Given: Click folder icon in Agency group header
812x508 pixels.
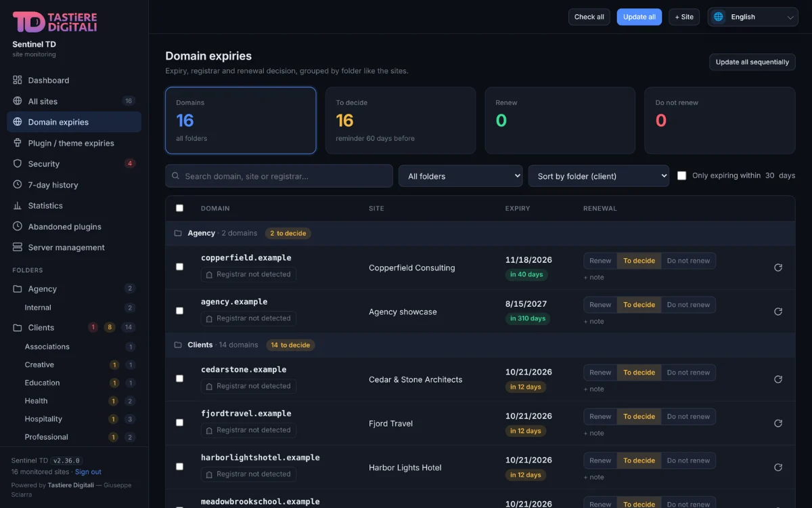Looking at the screenshot, I should (178, 233).
